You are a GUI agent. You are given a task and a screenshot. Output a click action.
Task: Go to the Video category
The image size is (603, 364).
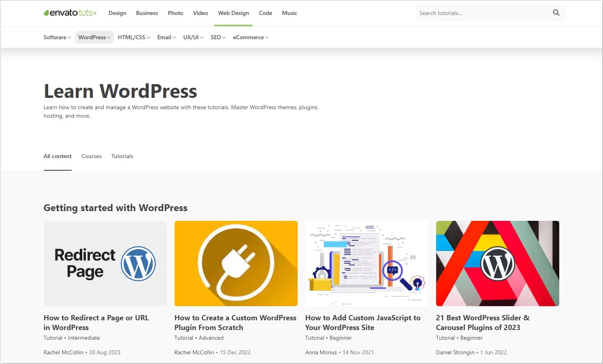pos(200,13)
